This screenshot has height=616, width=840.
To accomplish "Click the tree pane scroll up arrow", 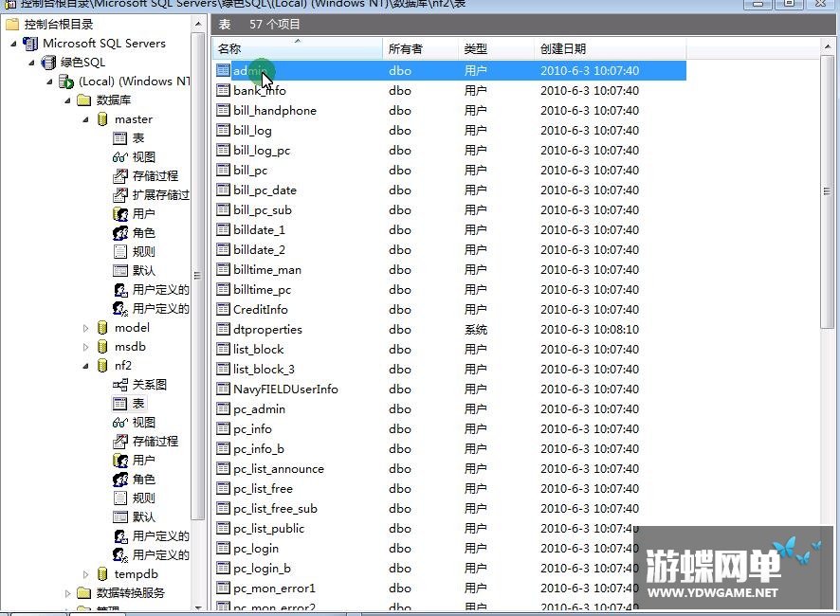I will point(198,24).
